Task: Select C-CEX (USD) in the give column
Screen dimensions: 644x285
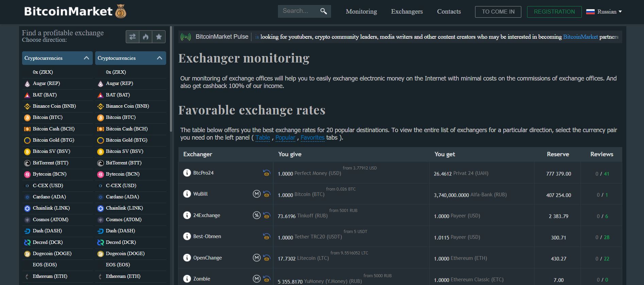Action: point(57,186)
